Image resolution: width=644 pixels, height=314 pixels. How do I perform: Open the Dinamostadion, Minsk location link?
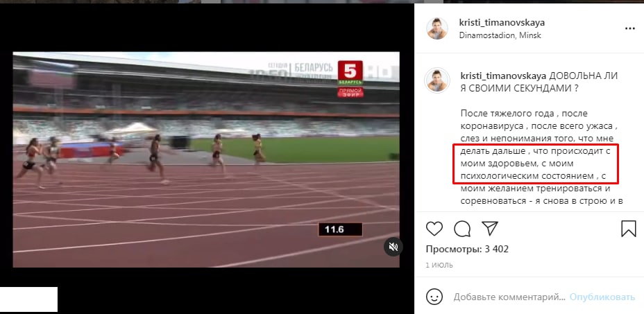(500, 35)
